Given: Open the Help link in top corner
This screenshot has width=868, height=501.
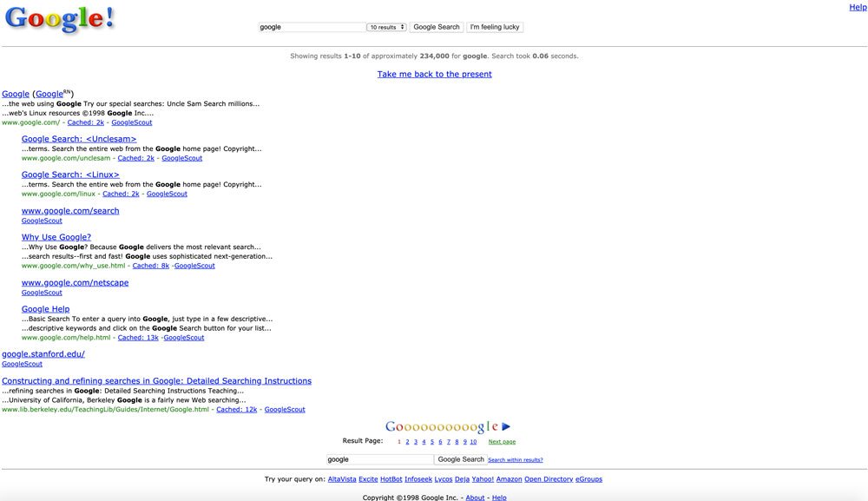Looking at the screenshot, I should pos(858,7).
